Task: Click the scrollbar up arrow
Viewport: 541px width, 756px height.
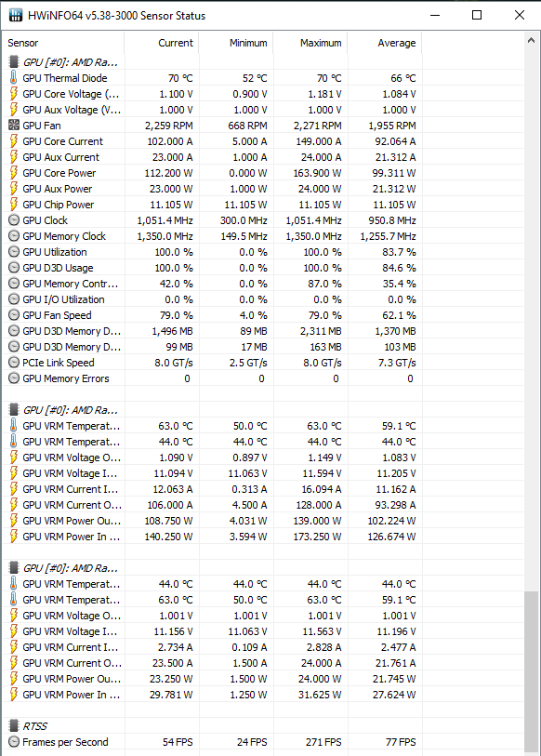Action: tap(532, 41)
